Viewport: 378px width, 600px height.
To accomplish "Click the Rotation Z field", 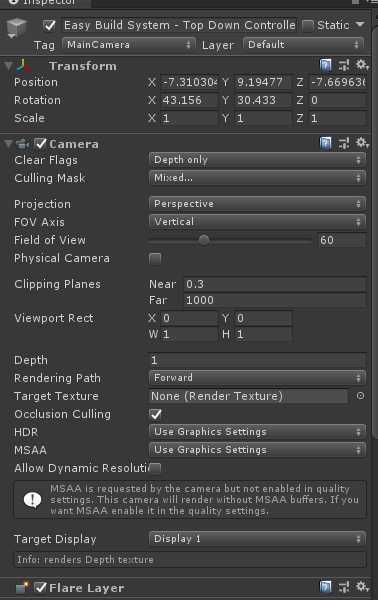I will click(338, 100).
